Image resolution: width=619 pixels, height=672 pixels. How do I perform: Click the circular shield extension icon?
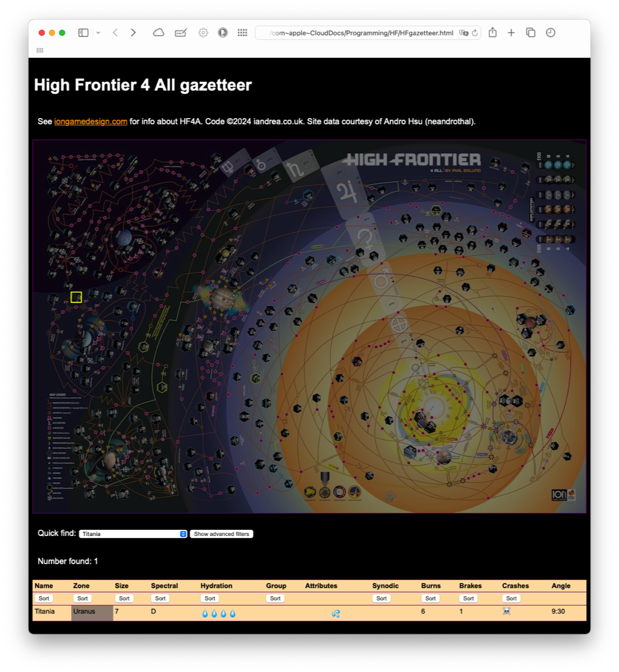[x=223, y=32]
